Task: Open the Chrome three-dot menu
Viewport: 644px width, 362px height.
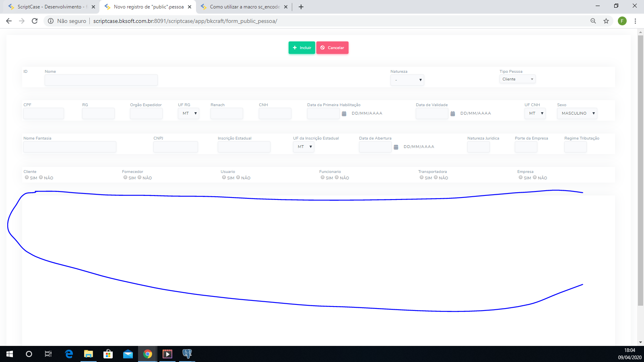Action: pos(635,21)
